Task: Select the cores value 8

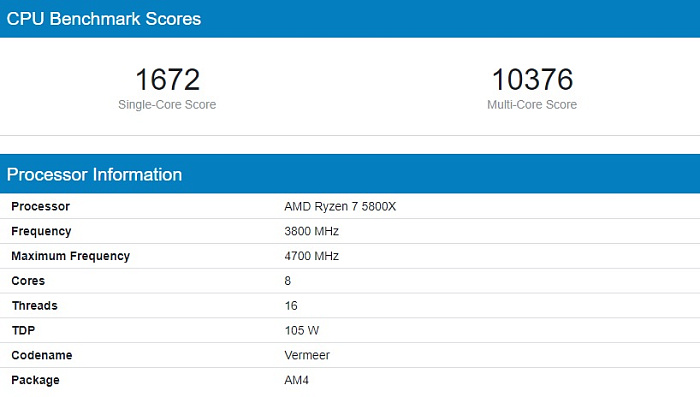Action: pyautogui.click(x=288, y=281)
